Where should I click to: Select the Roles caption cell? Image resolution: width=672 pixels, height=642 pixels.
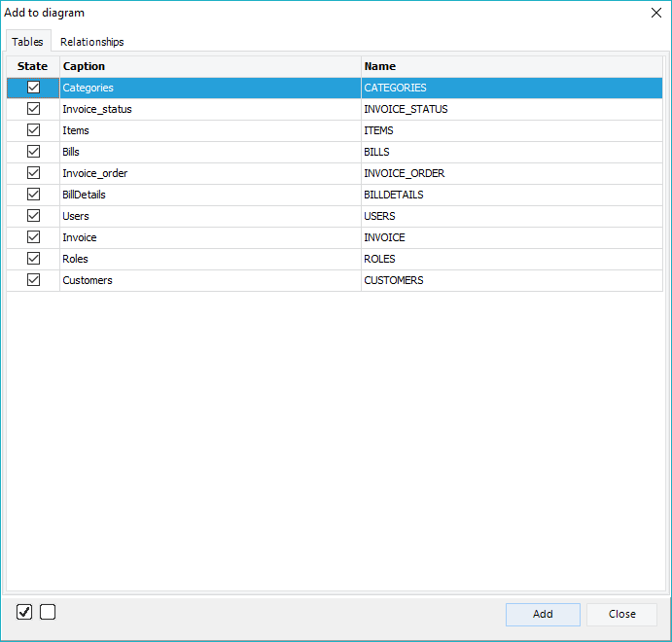pos(210,260)
